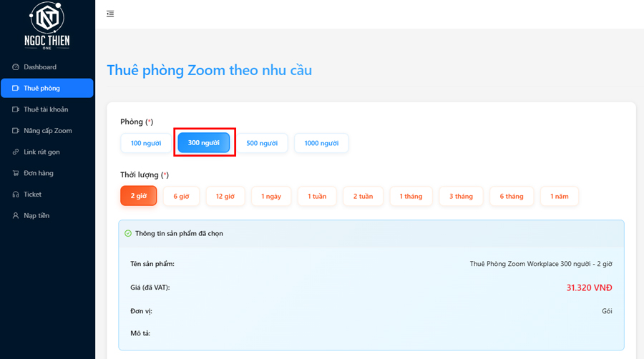Pick the 1 năm duration

pyautogui.click(x=560, y=196)
